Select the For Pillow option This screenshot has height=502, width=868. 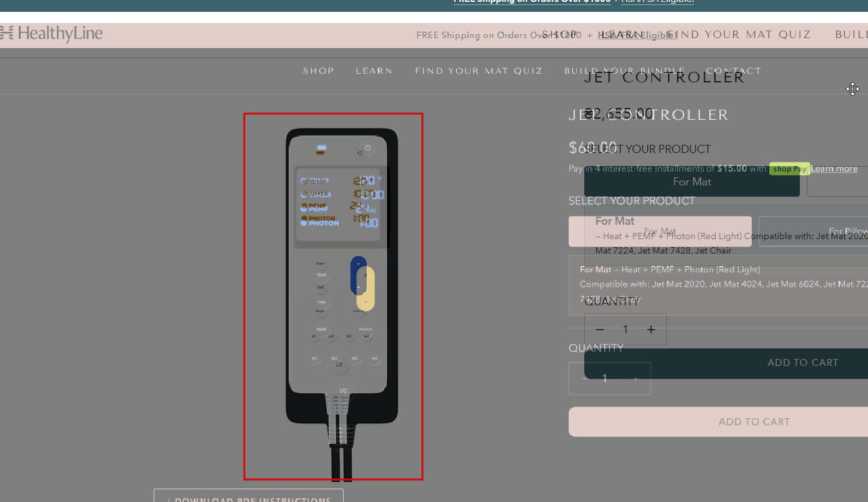tap(813, 232)
